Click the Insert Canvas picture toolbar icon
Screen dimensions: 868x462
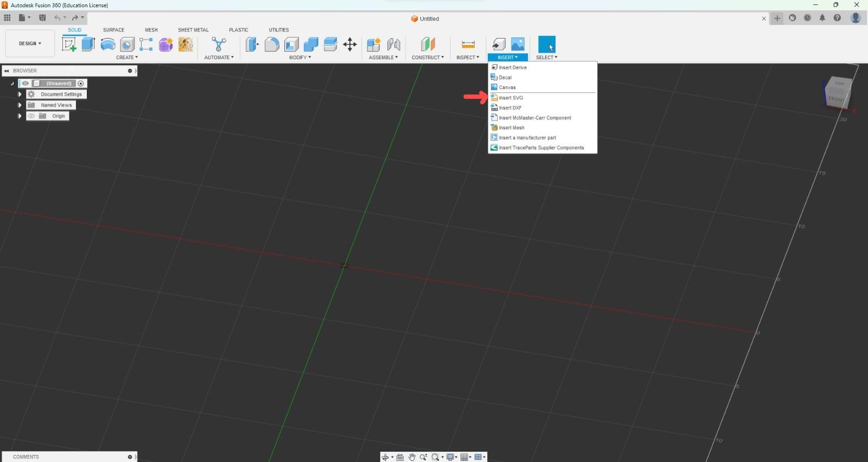(x=518, y=45)
